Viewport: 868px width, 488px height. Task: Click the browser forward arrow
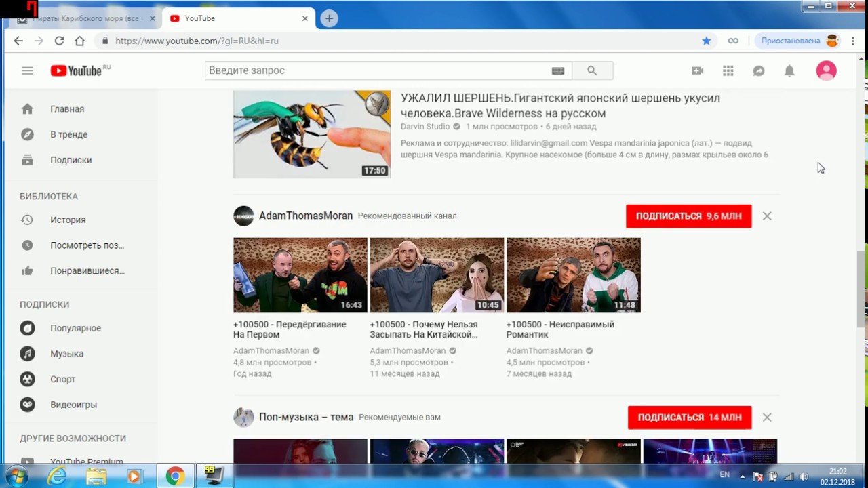click(39, 41)
